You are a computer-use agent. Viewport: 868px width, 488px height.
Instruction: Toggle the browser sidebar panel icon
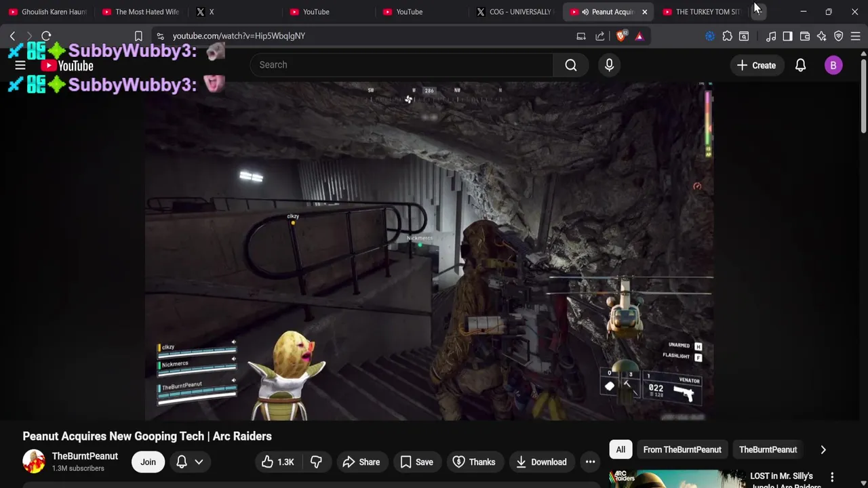(x=787, y=36)
